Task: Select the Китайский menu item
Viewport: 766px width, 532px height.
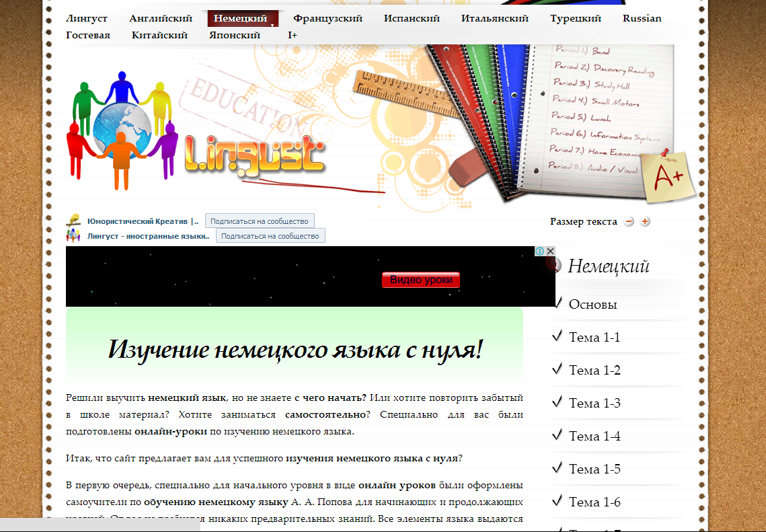Action: [x=160, y=35]
